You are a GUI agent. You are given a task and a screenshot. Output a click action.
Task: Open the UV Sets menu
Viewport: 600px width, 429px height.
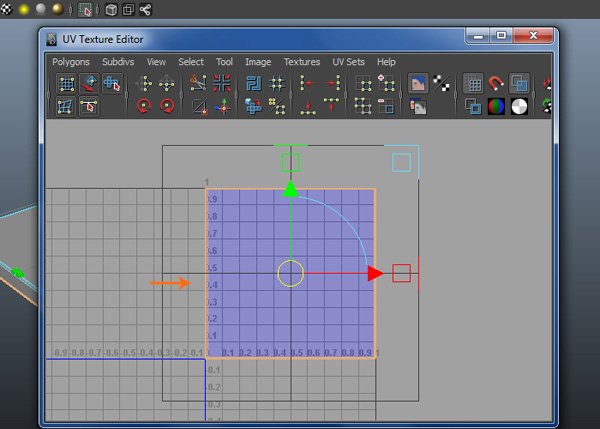(348, 62)
